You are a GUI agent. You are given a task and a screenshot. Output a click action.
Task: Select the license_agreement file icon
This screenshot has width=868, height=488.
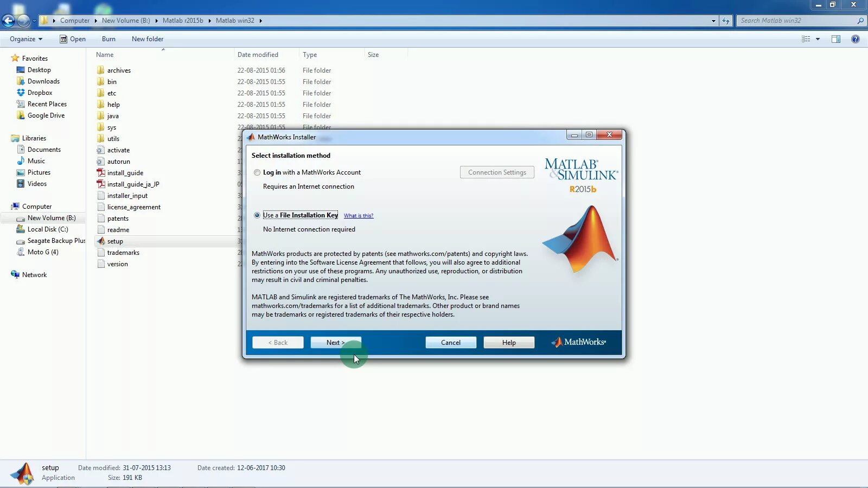tap(101, 207)
